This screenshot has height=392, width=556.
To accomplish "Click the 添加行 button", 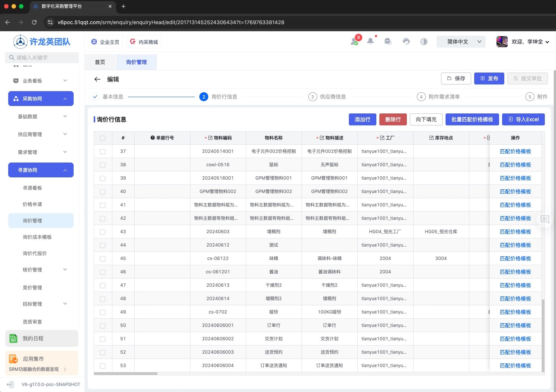I will tap(362, 119).
